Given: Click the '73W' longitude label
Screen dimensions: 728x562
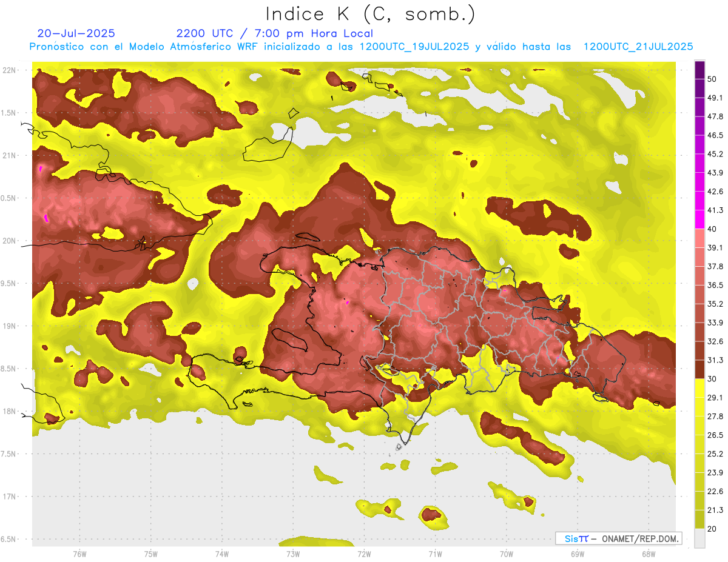Looking at the screenshot, I should tap(293, 554).
